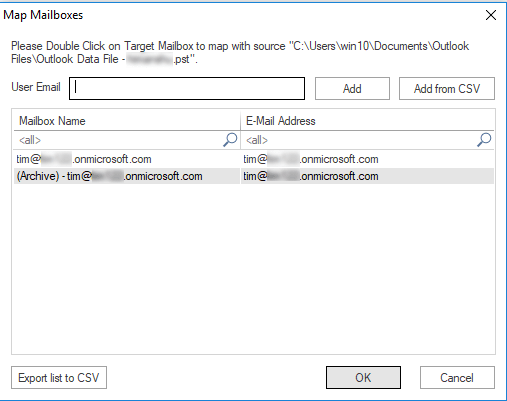Viewport: 507px width, 401px height.
Task: Click the Mailbox Name search magnifier icon
Action: tap(230, 140)
